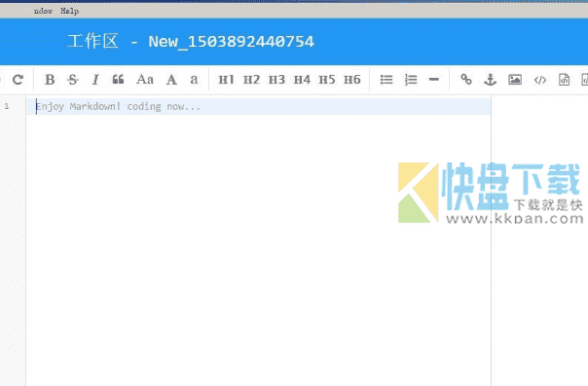588x386 pixels.
Task: Insert an ordered numbered list
Action: click(411, 80)
